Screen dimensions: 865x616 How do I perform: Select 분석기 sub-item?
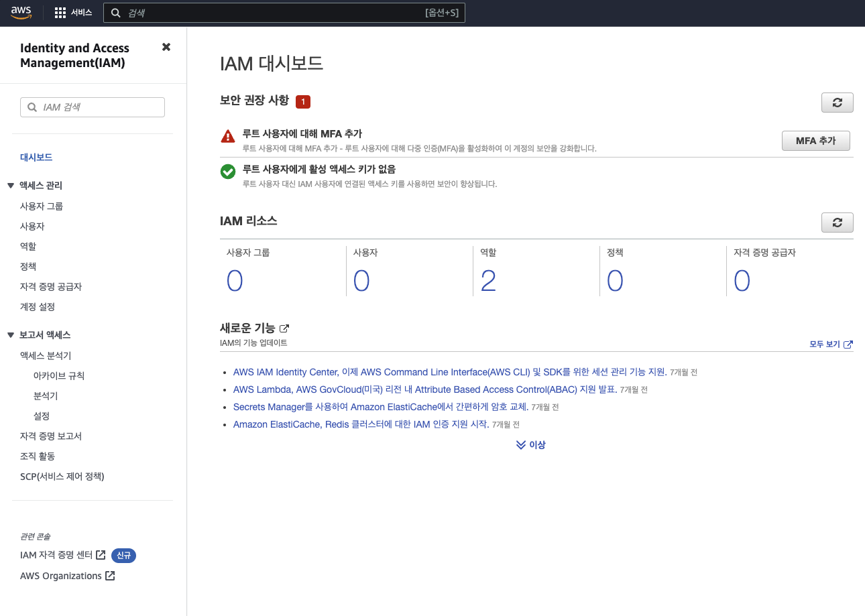(46, 396)
